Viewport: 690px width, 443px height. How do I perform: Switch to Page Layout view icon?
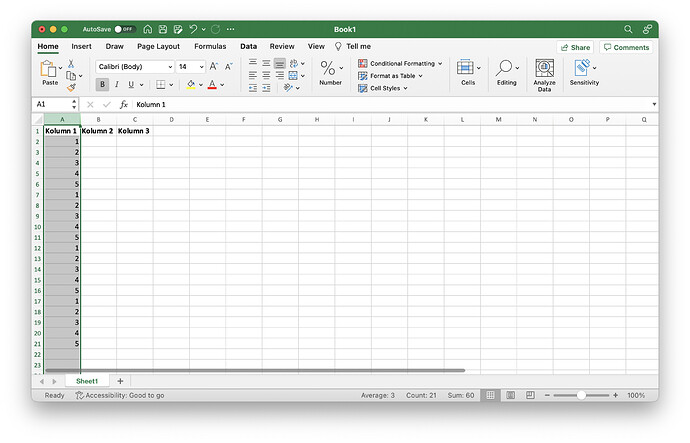point(510,395)
